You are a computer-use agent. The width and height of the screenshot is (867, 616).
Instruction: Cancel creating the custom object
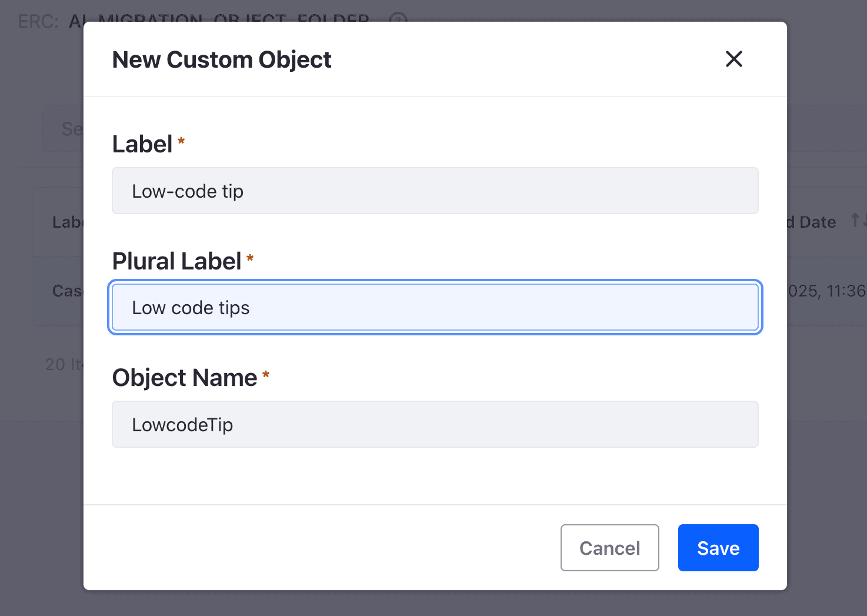tap(609, 548)
